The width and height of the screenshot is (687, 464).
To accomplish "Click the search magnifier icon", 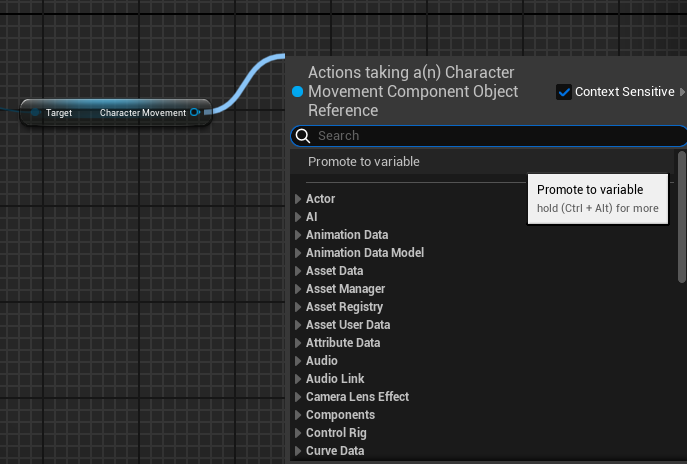I will [x=303, y=136].
